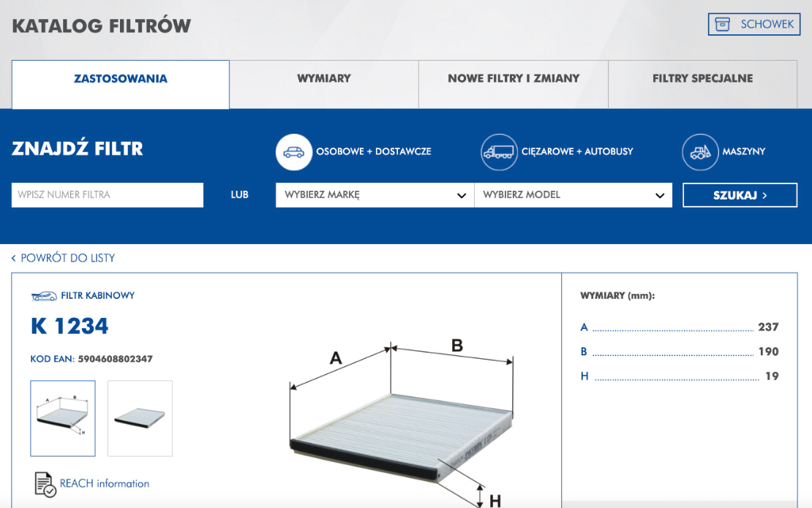Click the REACH information document icon
This screenshot has width=812, height=508.
pos(45,483)
